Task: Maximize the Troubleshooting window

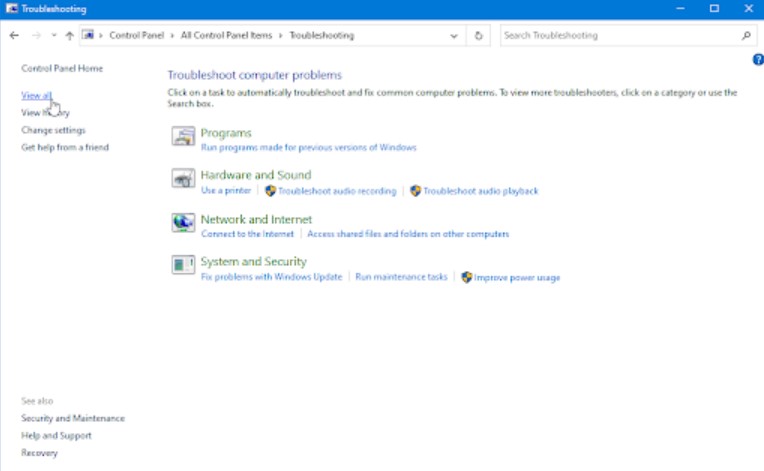Action: point(714,9)
